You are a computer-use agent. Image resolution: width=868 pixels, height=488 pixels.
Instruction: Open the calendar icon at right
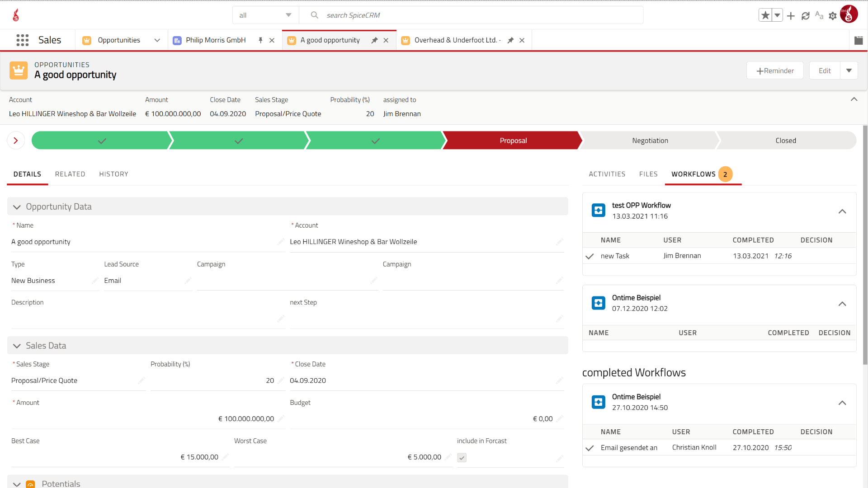[x=859, y=40]
